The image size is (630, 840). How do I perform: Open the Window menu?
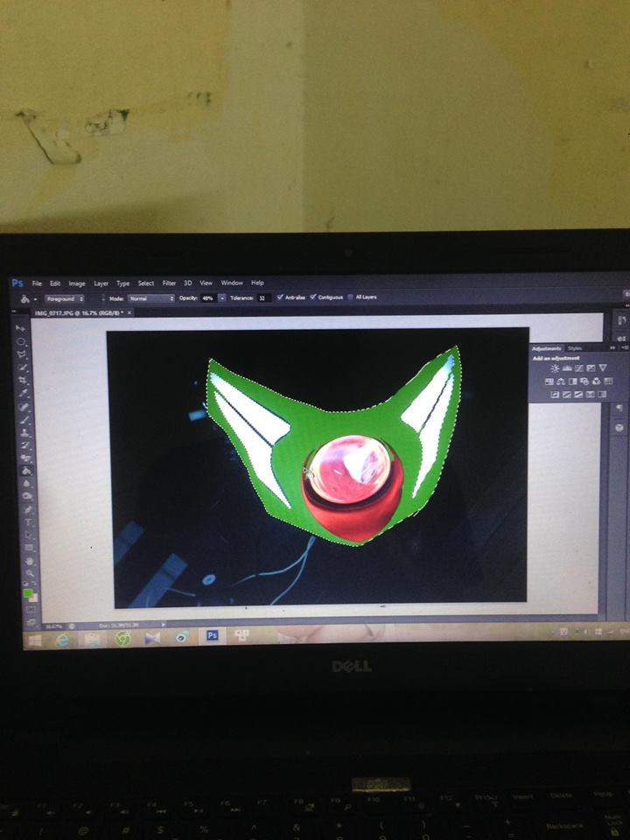[x=232, y=283]
